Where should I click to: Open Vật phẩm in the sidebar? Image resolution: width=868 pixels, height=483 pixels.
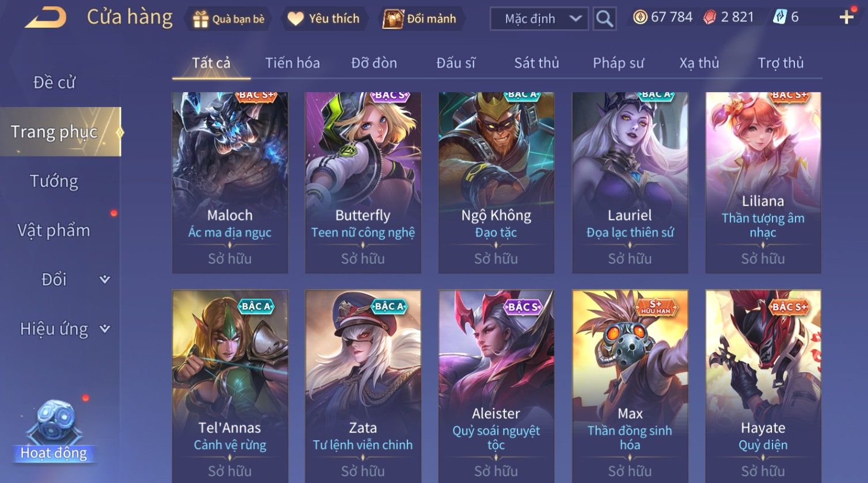click(x=54, y=230)
